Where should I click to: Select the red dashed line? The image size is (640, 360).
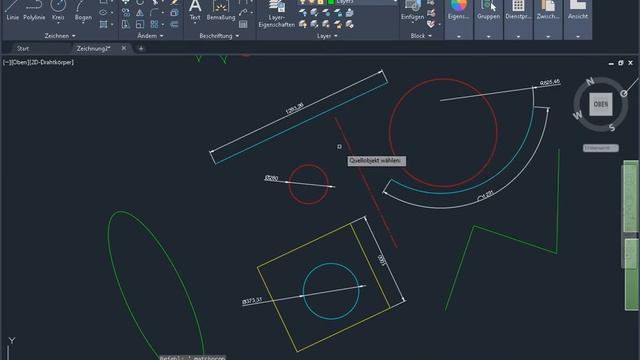[366, 182]
